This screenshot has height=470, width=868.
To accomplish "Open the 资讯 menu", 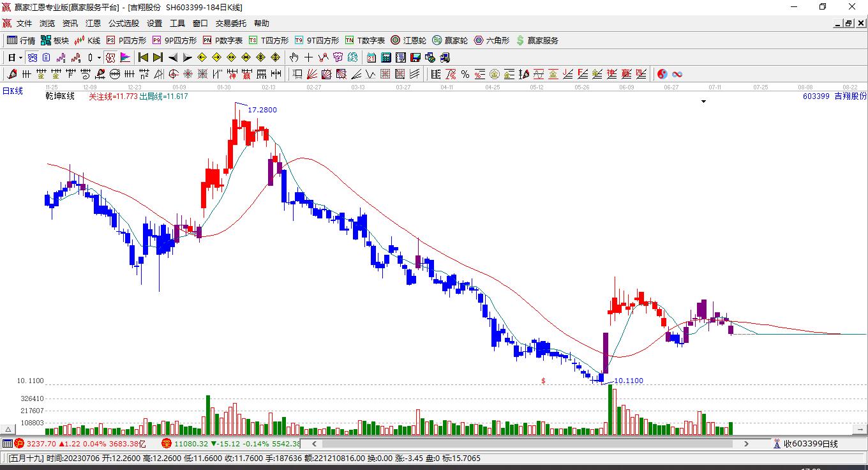I will click(x=70, y=24).
